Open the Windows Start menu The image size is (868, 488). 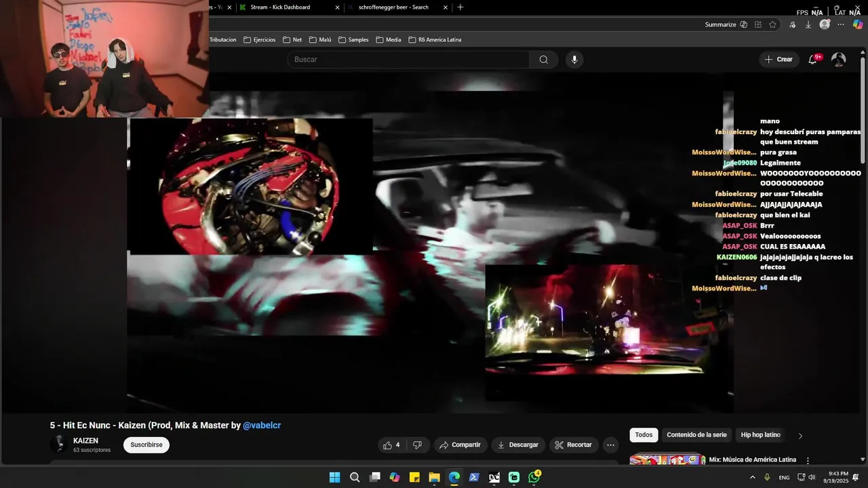(334, 477)
